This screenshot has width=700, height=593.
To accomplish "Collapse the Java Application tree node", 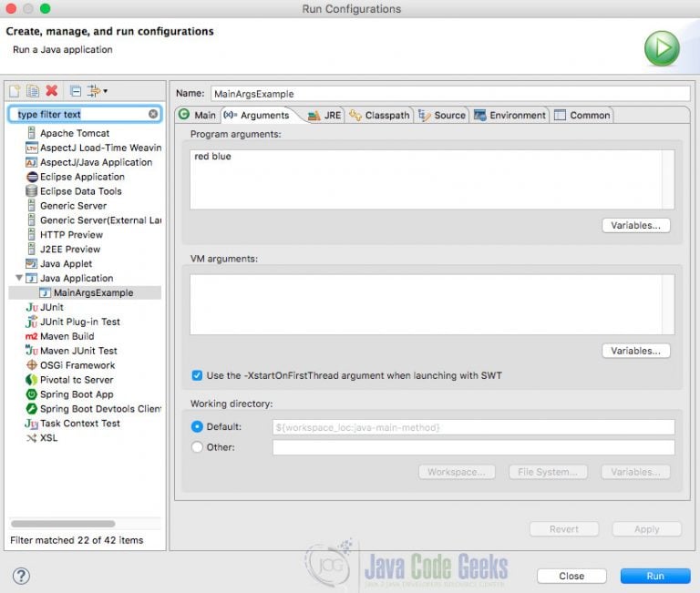I will pos(19,278).
